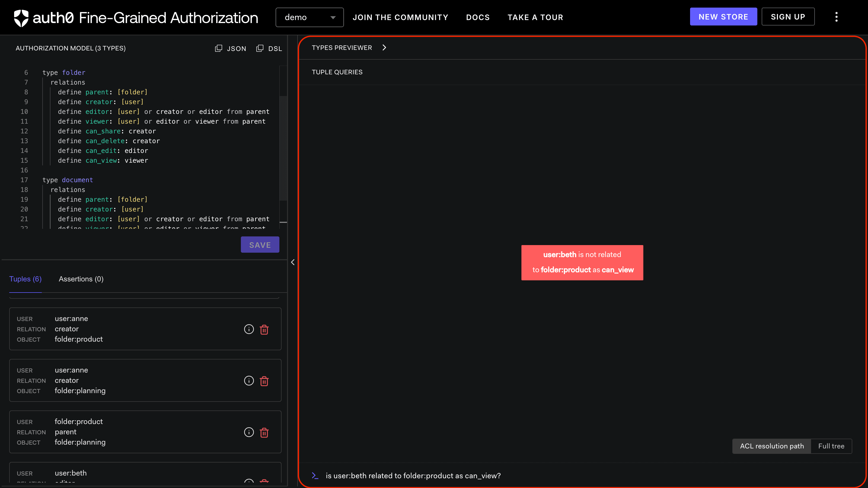
Task: Delete anne creator folder:planning tuple
Action: point(264,381)
